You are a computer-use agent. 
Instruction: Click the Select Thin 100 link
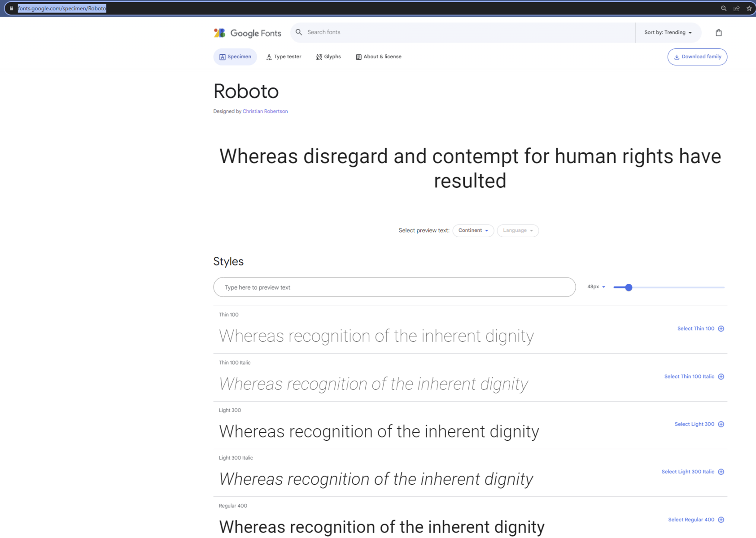[695, 329]
